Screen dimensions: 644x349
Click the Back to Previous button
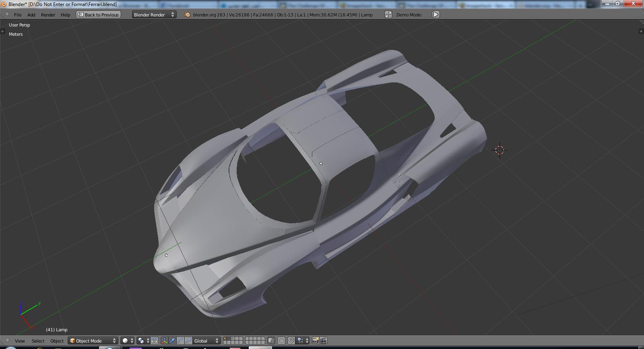coord(99,14)
